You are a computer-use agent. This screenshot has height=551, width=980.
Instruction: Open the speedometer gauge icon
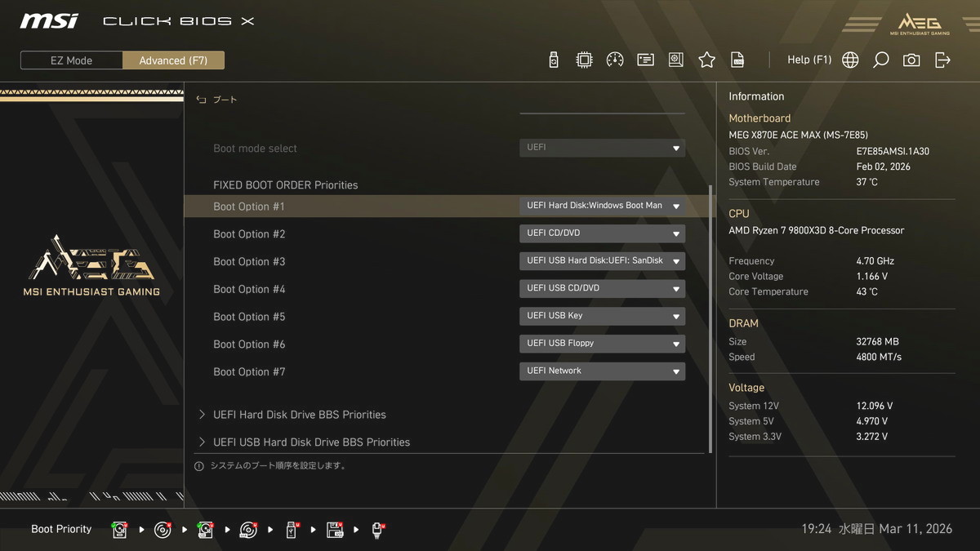[x=615, y=60]
